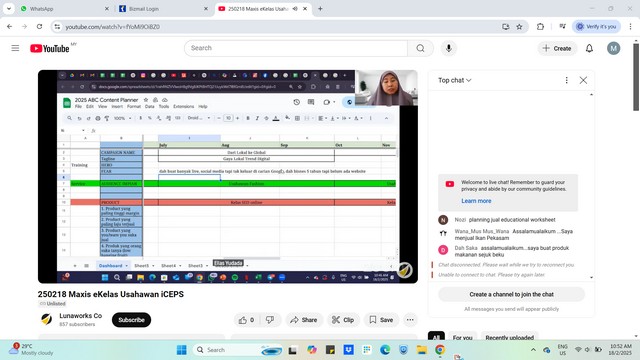
Task: Open the tab search dropdown arrow
Action: [x=9, y=9]
